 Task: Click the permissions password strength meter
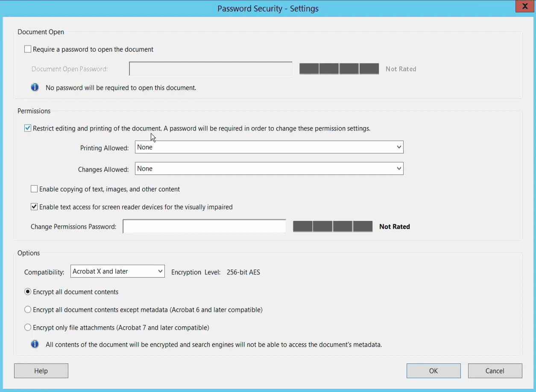click(x=332, y=226)
